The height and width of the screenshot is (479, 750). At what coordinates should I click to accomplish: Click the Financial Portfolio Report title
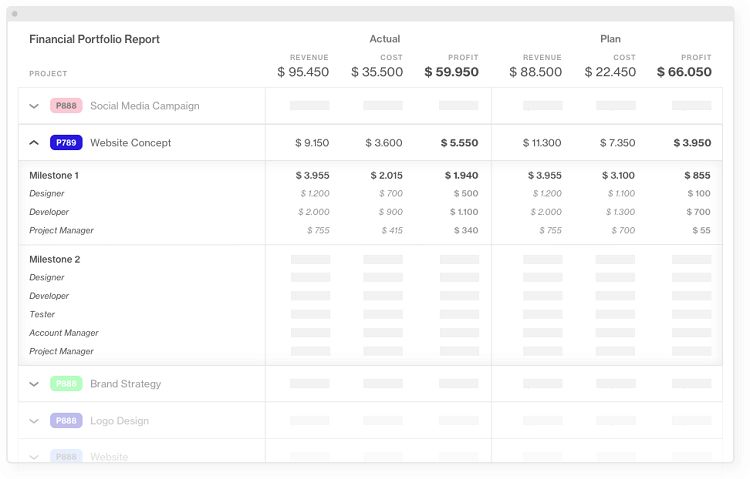[x=94, y=39]
